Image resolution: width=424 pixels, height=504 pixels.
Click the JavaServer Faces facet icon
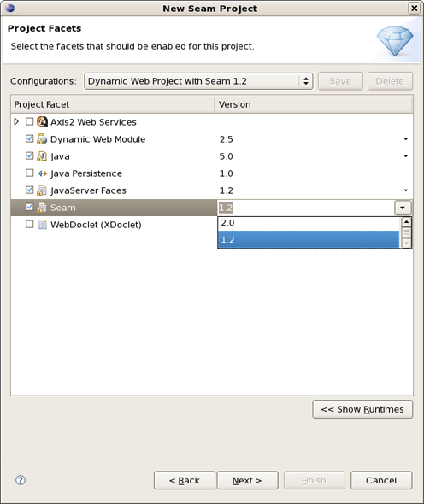42,190
